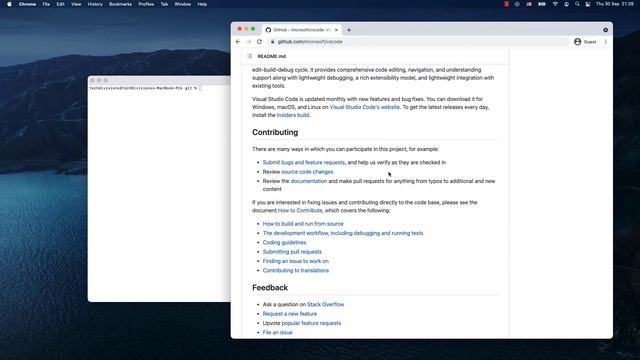Image resolution: width=640 pixels, height=360 pixels.
Task: Open the How to Contribute link
Action: (x=300, y=211)
